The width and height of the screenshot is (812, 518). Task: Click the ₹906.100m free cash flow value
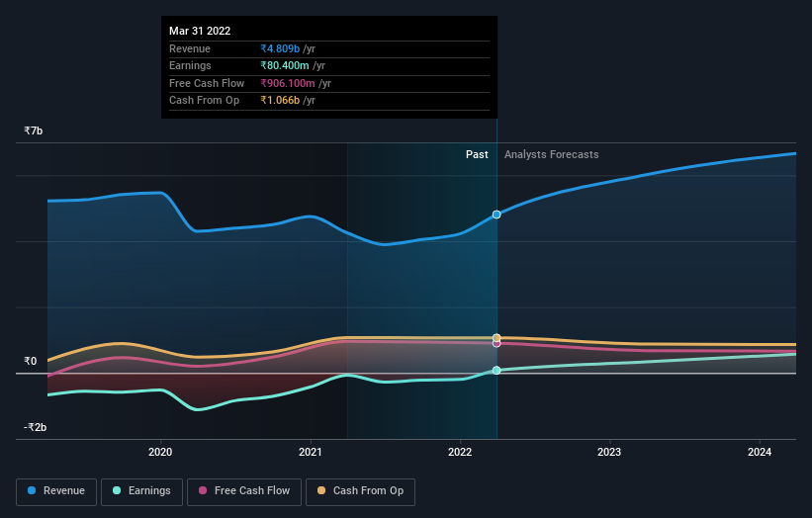[288, 83]
